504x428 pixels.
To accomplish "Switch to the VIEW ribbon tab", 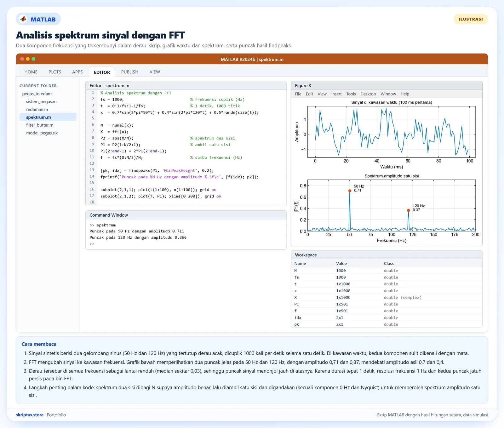I will [155, 72].
